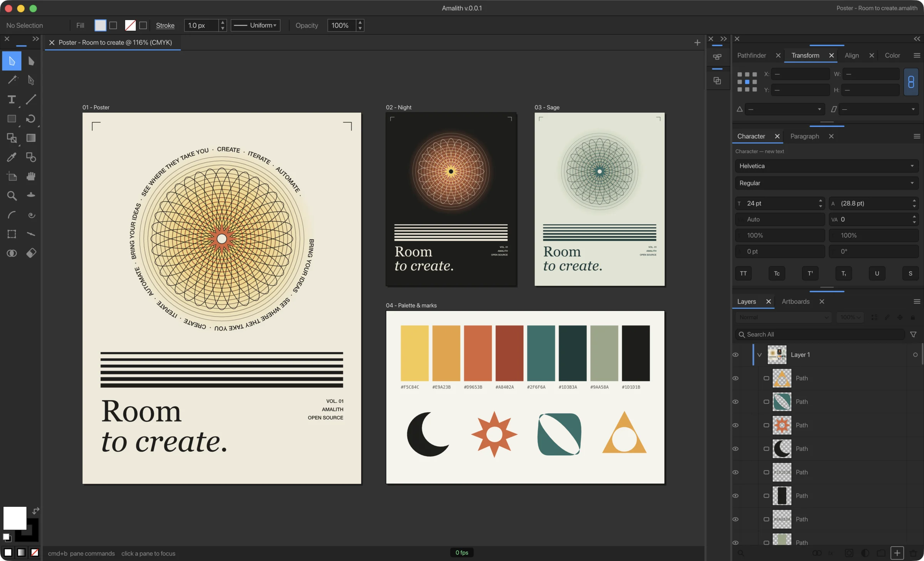Screen dimensions: 924x561
Task: Click the 24 pt font size field
Action: [780, 203]
